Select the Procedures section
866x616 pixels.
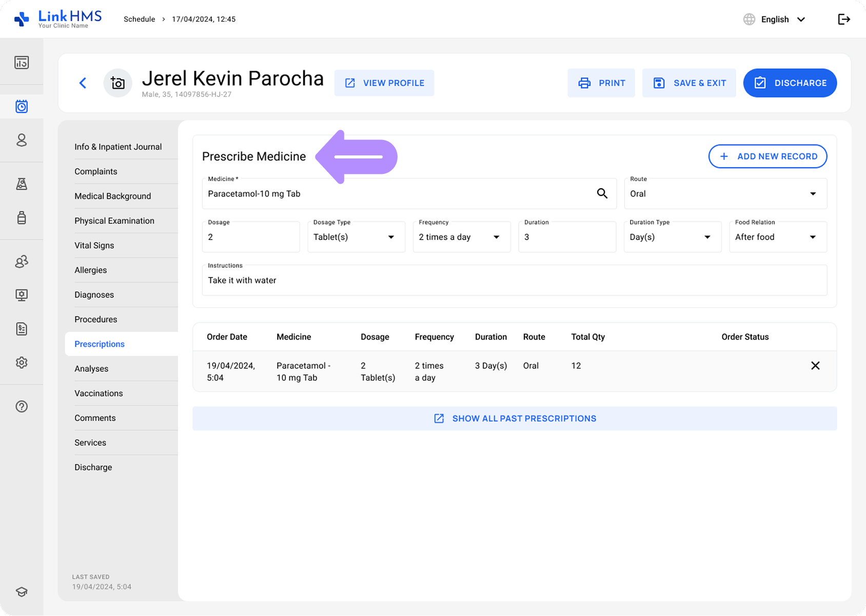[96, 319]
